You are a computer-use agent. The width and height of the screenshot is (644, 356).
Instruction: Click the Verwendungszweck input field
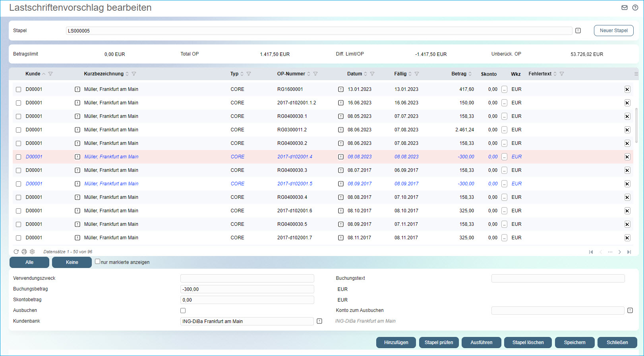pos(247,278)
